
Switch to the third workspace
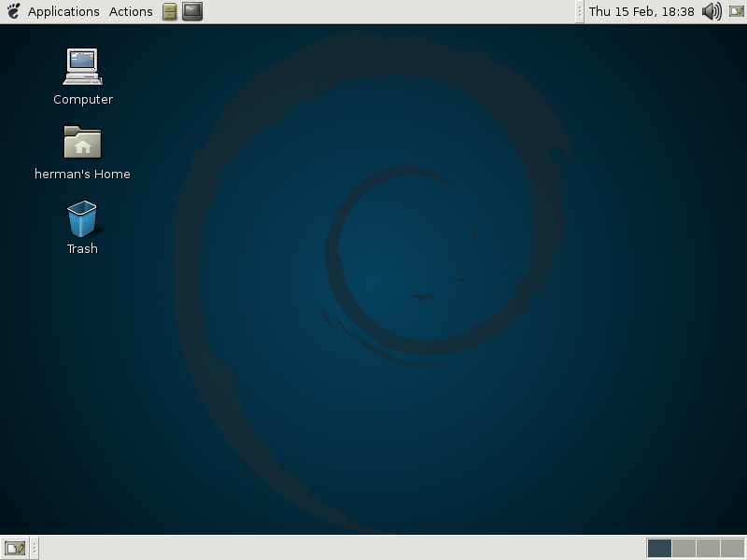click(708, 548)
